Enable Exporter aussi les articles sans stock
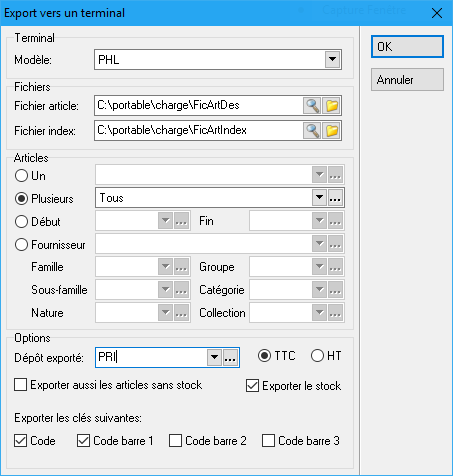Image resolution: width=453 pixels, height=476 pixels. coord(21,385)
